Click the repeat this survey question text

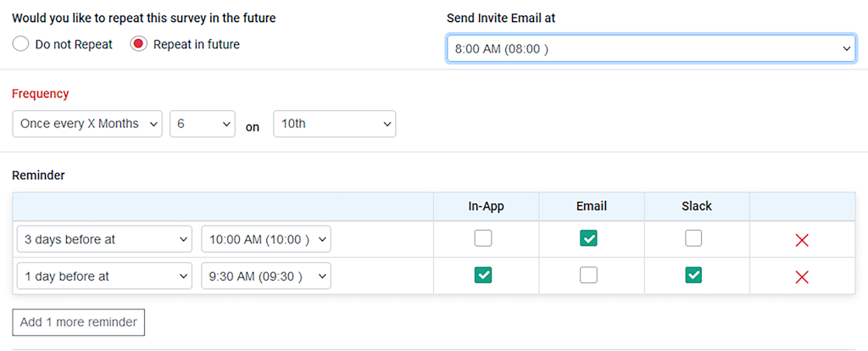144,18
